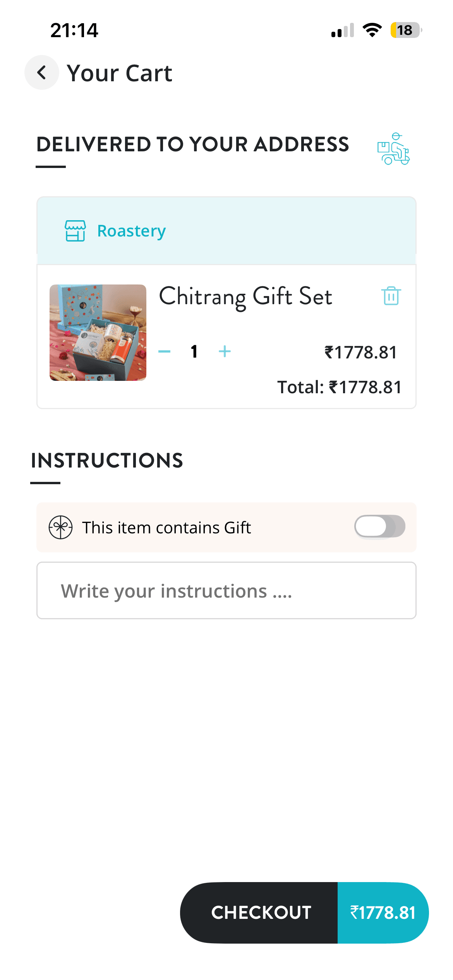Delete Chitrang Gift Set with trash icon
Viewport: 453px width, 980px height.
pos(391,296)
